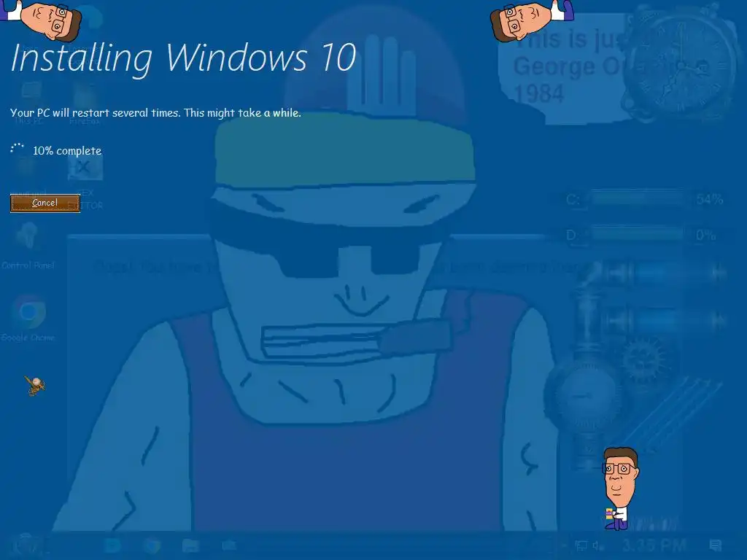747x560 pixels.
Task: Open the dimmed This PC desktop icon
Action: tap(29, 102)
